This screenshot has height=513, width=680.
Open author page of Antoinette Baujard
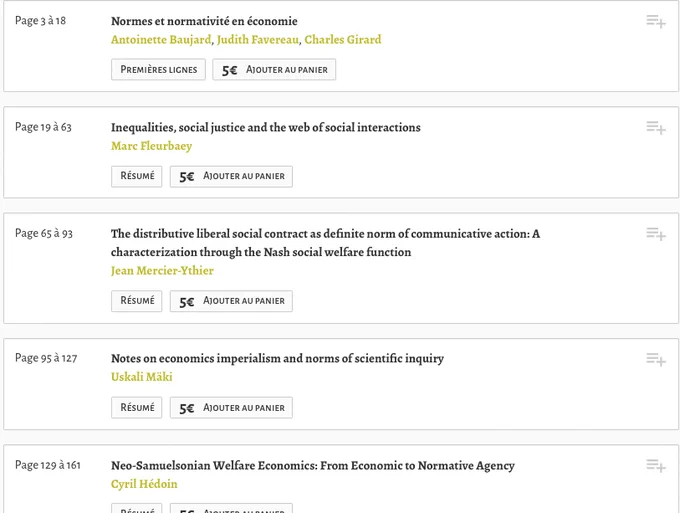(161, 39)
